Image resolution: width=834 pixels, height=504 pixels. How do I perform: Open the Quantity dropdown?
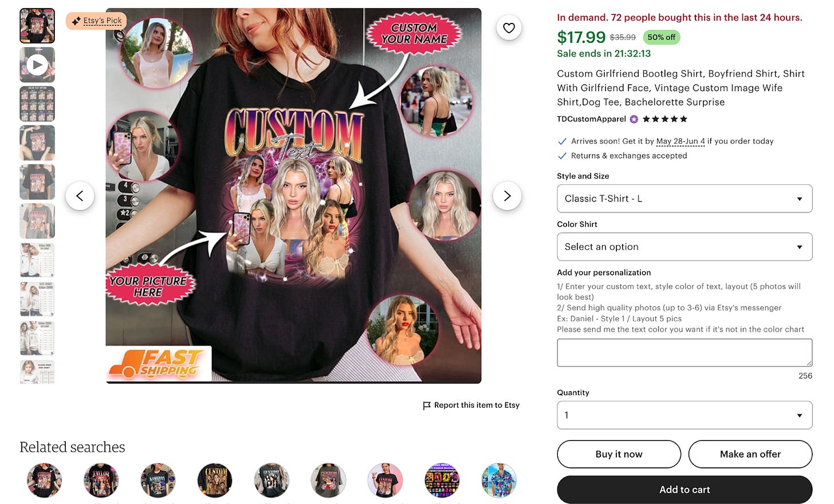pos(684,415)
